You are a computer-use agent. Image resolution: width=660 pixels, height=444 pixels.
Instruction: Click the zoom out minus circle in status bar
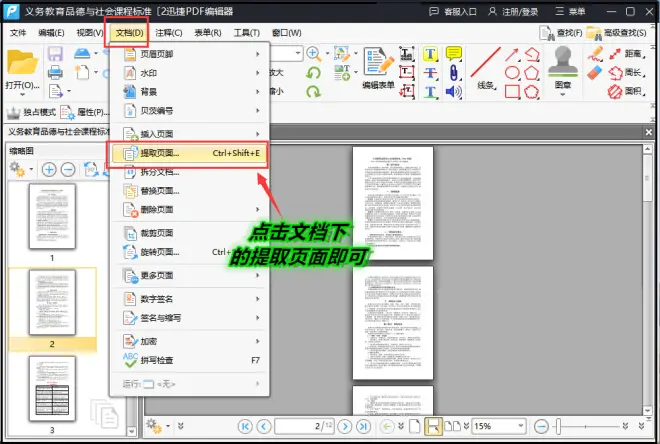(541, 426)
